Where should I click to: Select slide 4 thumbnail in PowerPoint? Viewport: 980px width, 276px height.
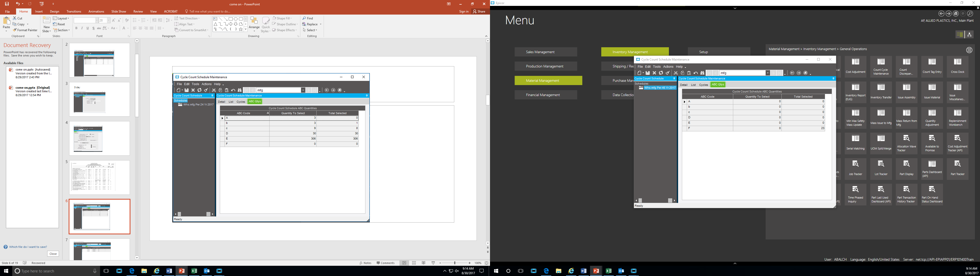coord(100,138)
